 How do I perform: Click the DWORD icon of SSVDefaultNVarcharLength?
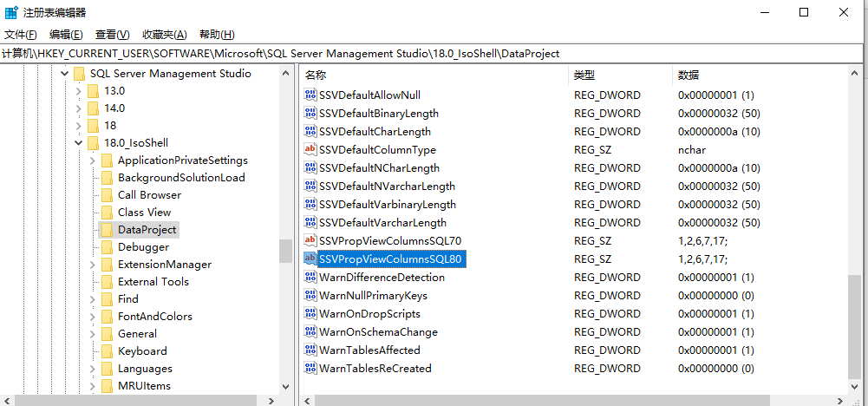click(x=310, y=187)
